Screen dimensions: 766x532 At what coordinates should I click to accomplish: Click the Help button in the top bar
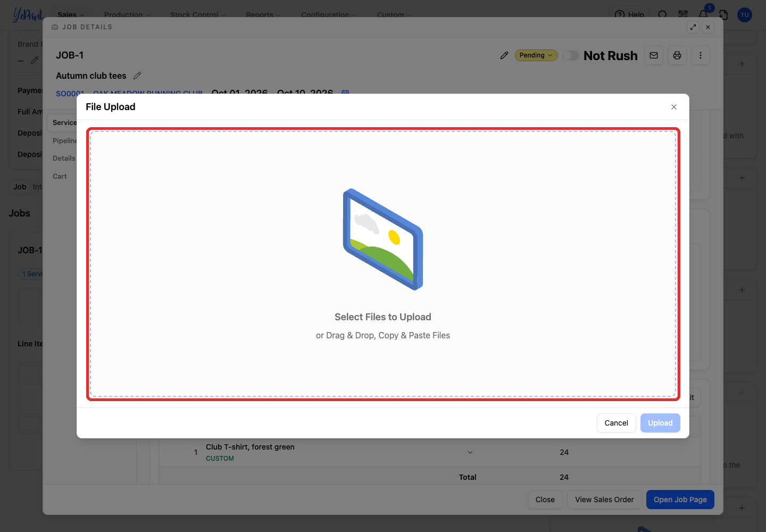pyautogui.click(x=629, y=14)
